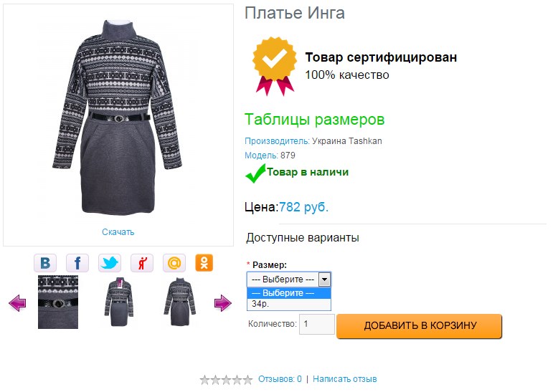Share on Odnoklassniki orange icon
The width and height of the screenshot is (558, 392).
click(204, 263)
